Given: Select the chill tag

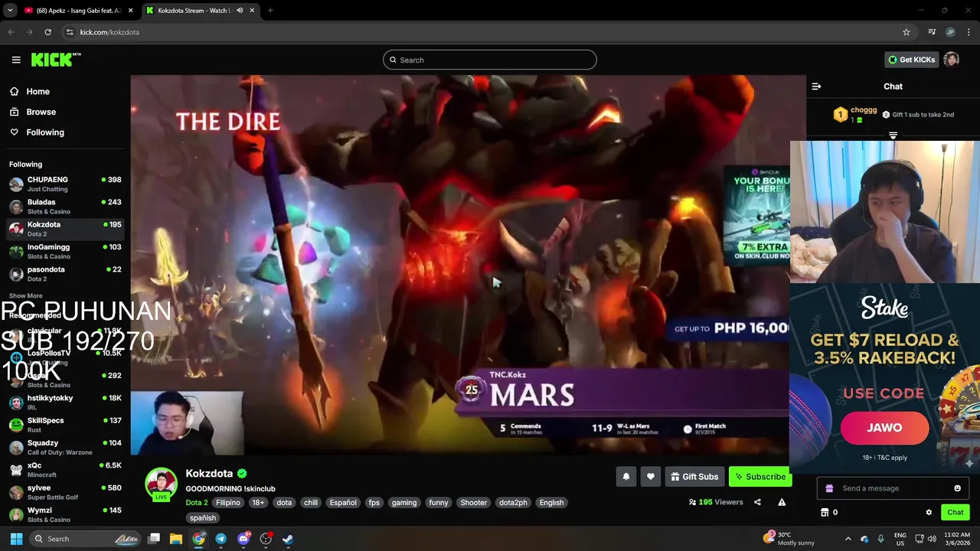Looking at the screenshot, I should coord(310,503).
